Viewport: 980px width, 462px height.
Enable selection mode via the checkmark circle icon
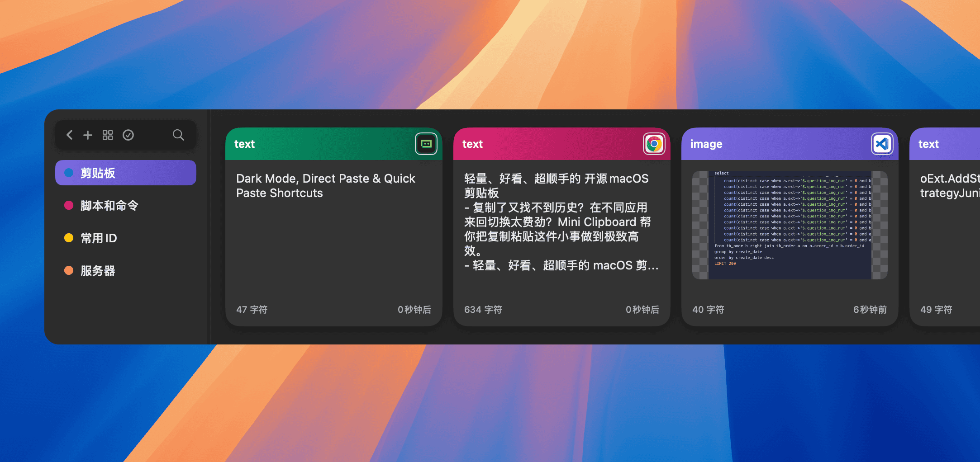tap(128, 135)
